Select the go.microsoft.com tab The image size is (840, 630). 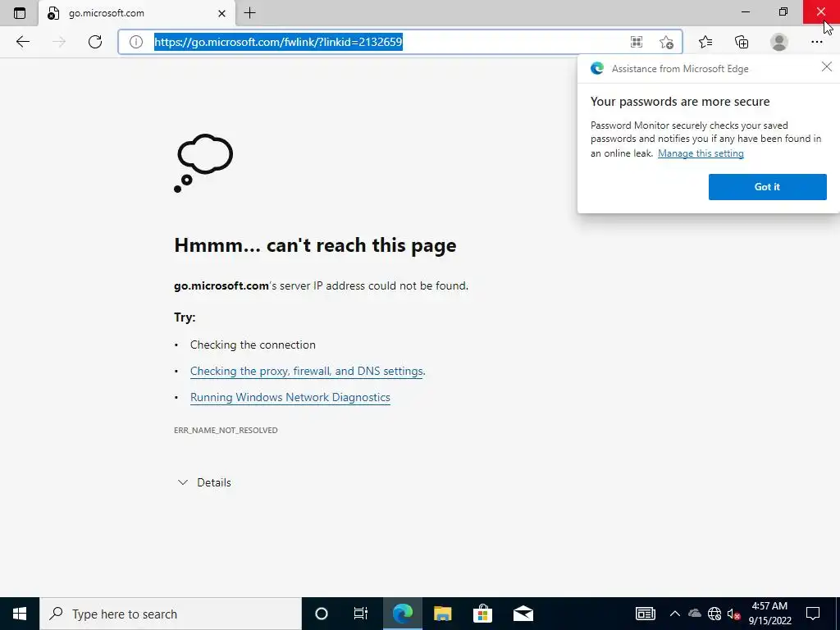pos(137,13)
